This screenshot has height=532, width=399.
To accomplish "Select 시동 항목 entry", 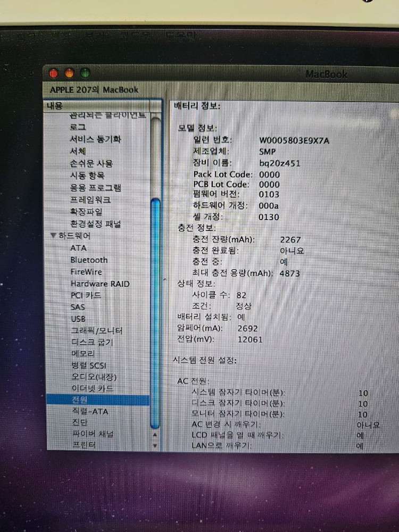I will [x=87, y=176].
